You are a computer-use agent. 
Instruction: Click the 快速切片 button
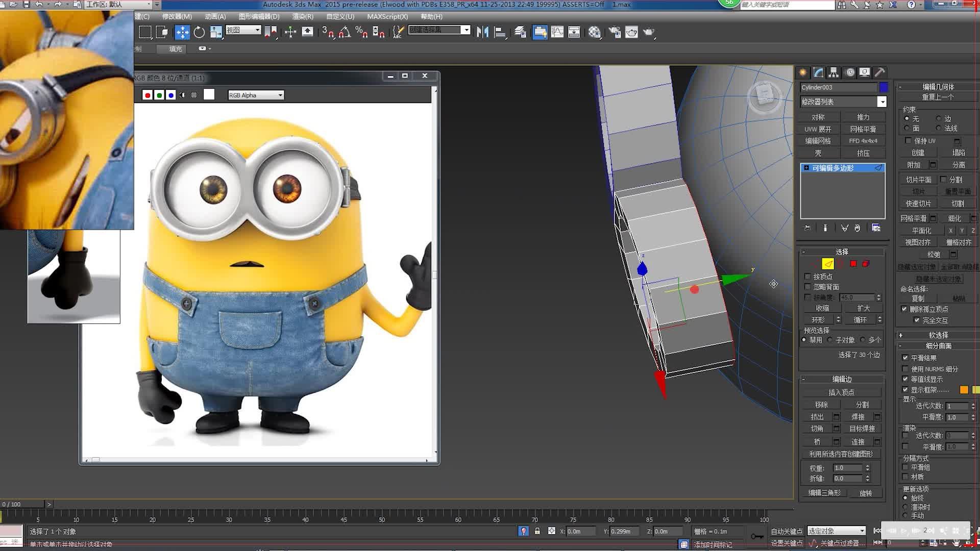point(919,204)
